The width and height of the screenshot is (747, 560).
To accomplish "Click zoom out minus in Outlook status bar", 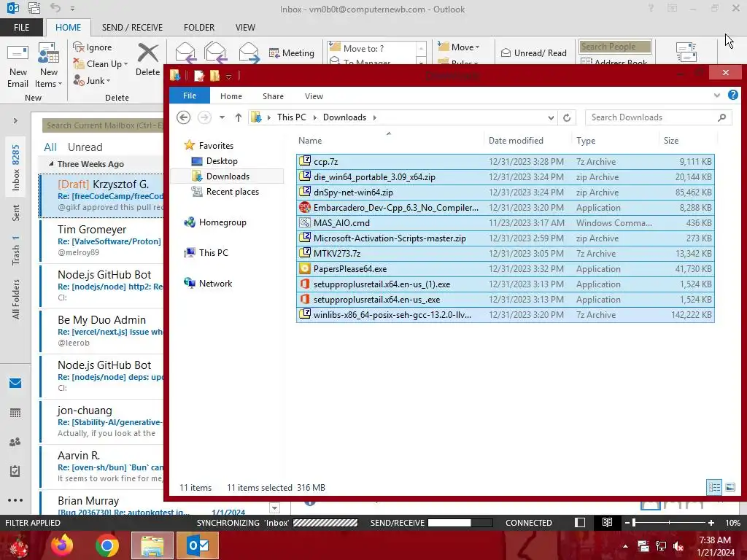I will pyautogui.click(x=627, y=522).
